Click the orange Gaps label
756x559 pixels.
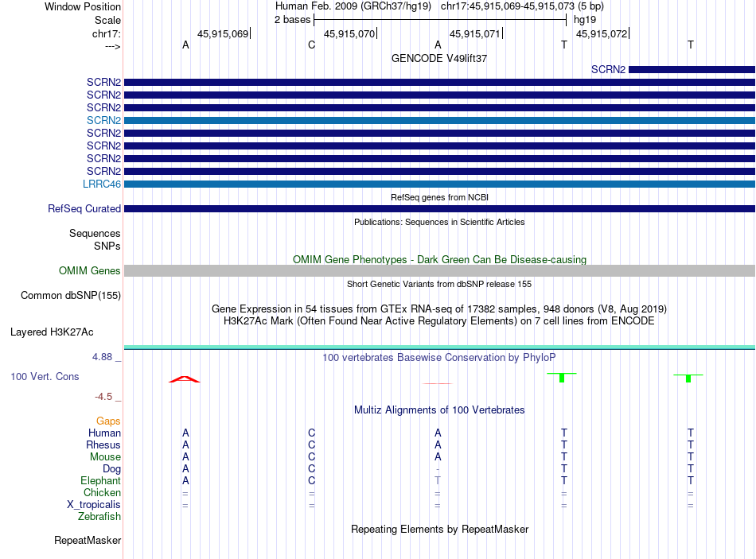click(108, 421)
